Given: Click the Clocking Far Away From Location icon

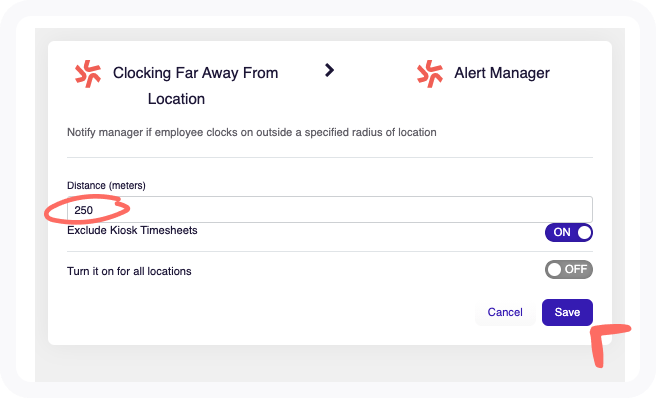Looking at the screenshot, I should click(88, 74).
